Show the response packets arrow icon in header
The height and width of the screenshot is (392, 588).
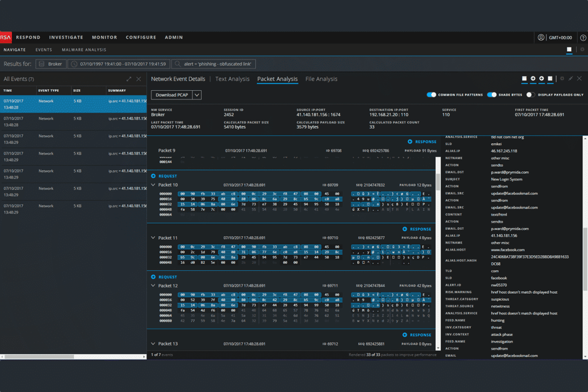541,79
